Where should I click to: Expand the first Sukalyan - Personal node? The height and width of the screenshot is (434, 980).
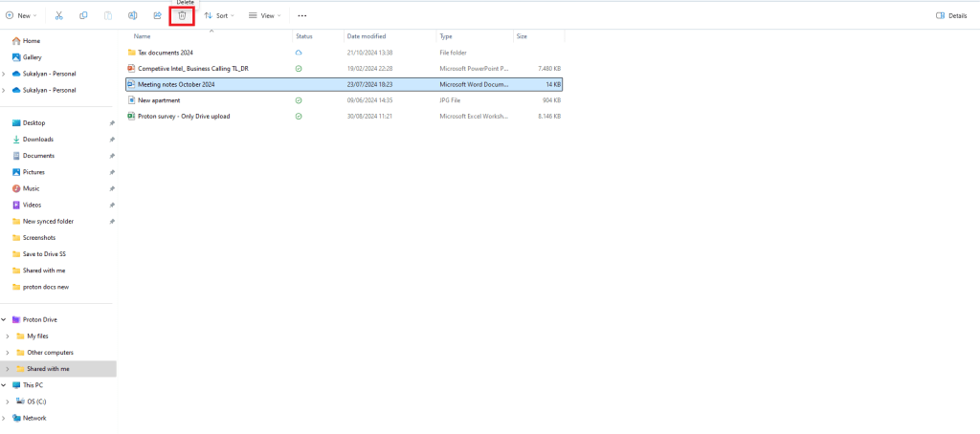5,74
